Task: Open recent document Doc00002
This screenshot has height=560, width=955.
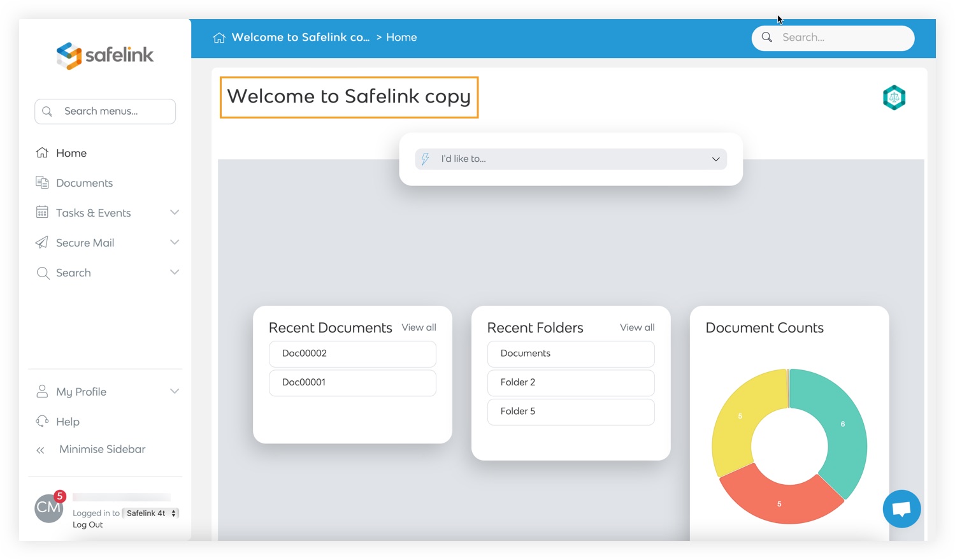Action: point(352,354)
